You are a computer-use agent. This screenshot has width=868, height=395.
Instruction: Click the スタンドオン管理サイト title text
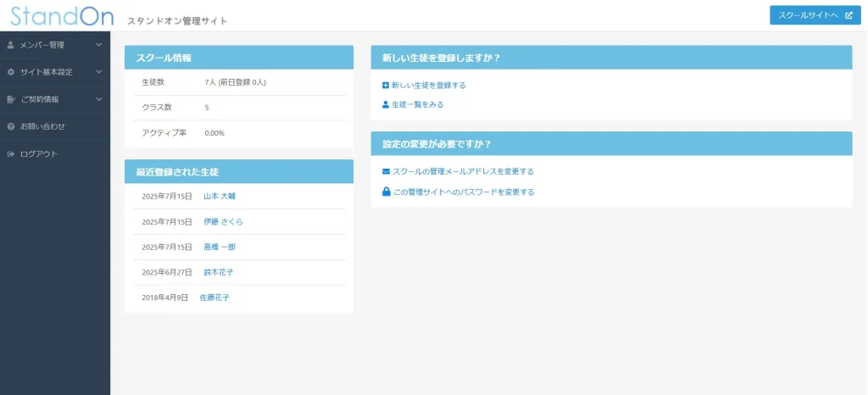177,21
